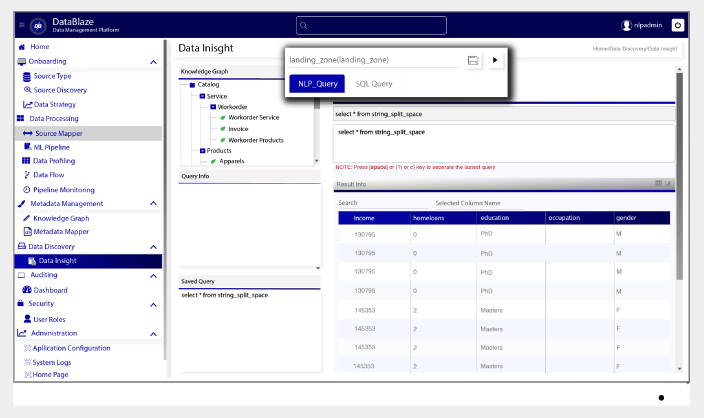
Task: Collapse the Auditing section chevron
Action: (153, 276)
